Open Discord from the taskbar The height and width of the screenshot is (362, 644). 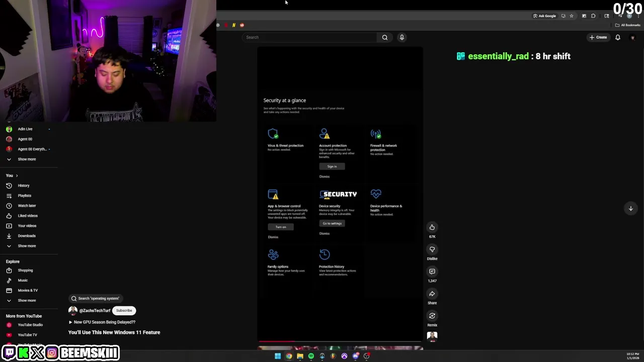pos(355,356)
